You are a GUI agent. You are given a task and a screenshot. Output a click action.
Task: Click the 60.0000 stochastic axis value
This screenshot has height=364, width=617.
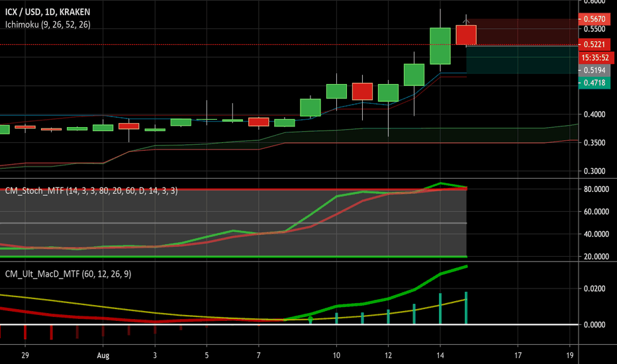(596, 212)
